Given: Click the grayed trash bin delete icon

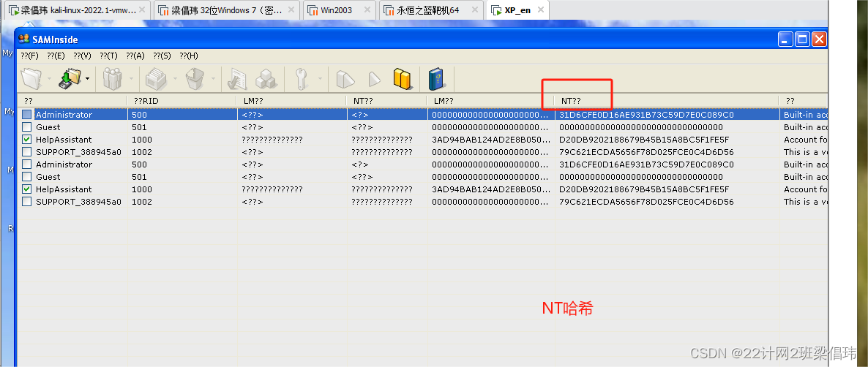Looking at the screenshot, I should tap(195, 79).
